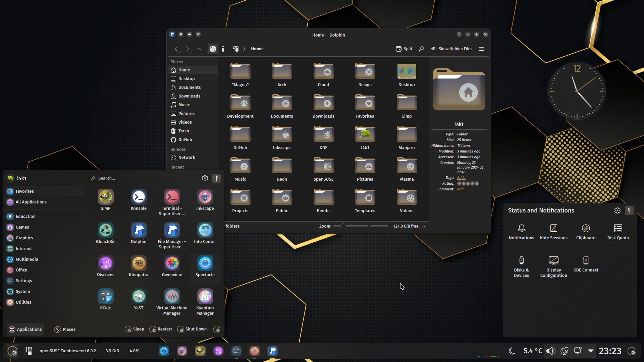Click the Shut Down button
Viewport: 644px width, 362px height.
[x=192, y=329]
